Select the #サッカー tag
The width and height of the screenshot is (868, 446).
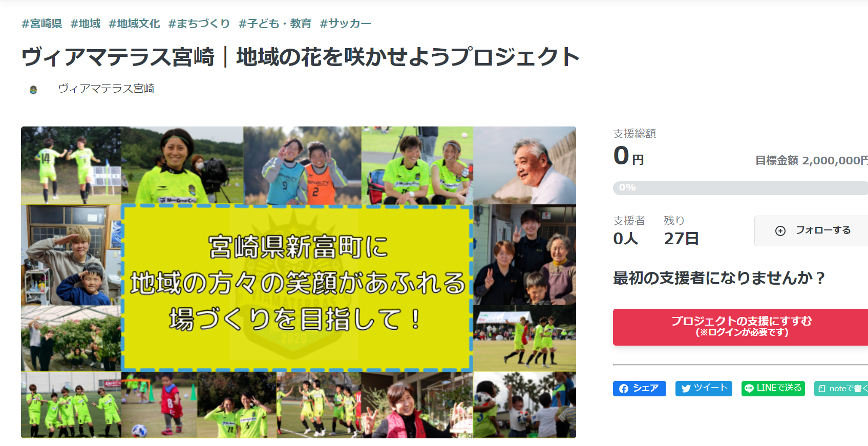tap(346, 24)
